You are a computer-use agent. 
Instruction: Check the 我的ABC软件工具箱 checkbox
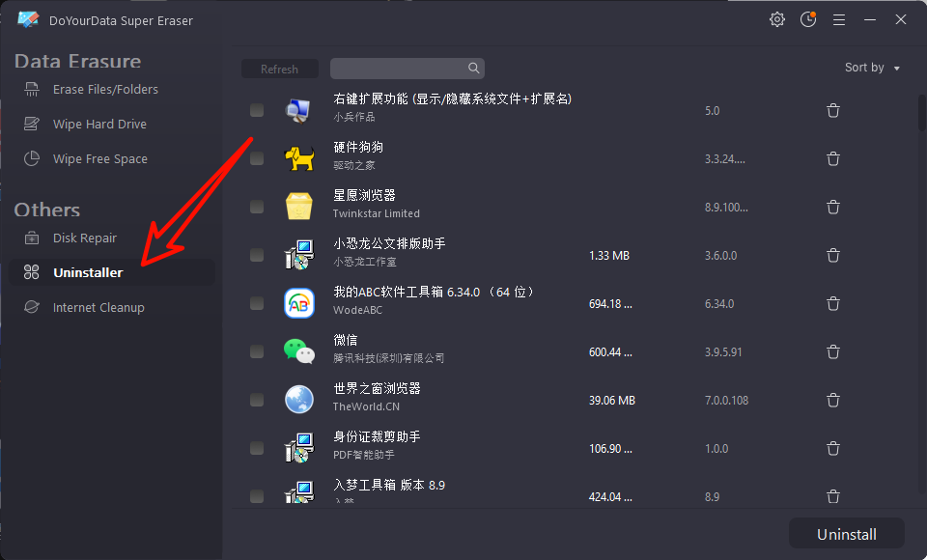(257, 303)
